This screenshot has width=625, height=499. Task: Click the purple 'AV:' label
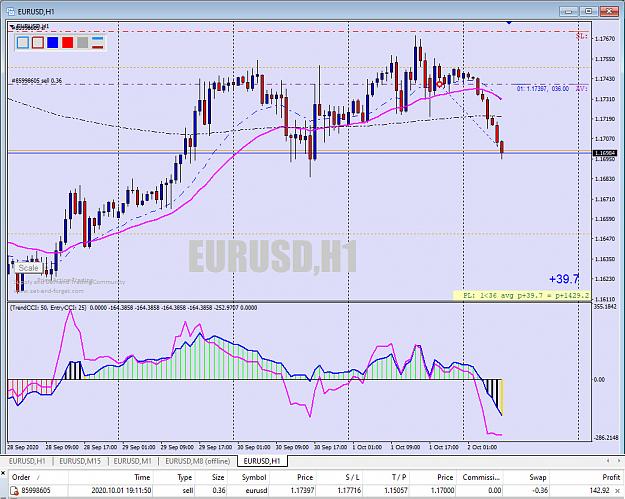click(x=582, y=88)
